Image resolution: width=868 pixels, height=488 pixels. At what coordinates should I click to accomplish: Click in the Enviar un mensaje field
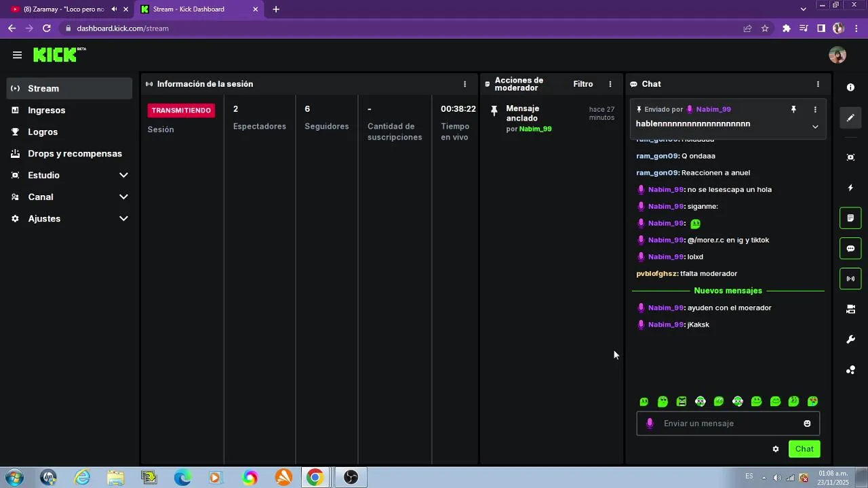(x=728, y=424)
